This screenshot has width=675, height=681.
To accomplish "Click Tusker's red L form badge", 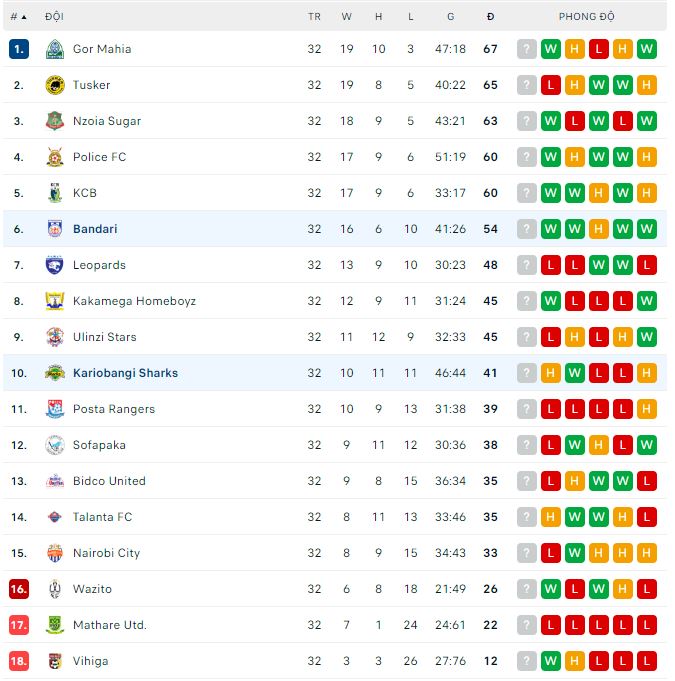I will (551, 85).
